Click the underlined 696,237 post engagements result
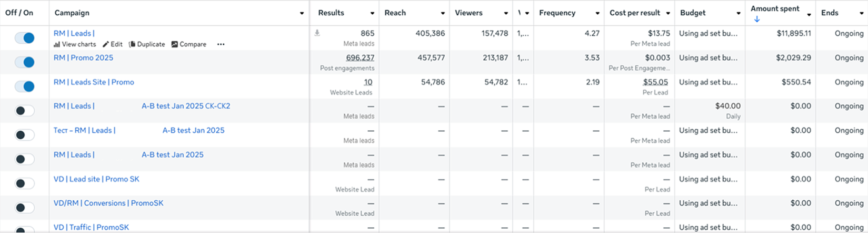 coord(360,57)
